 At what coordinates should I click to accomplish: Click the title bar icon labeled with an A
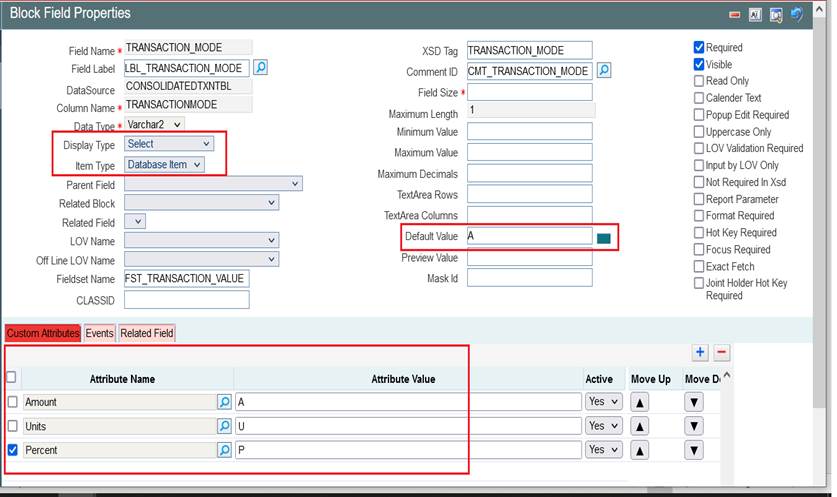point(755,15)
